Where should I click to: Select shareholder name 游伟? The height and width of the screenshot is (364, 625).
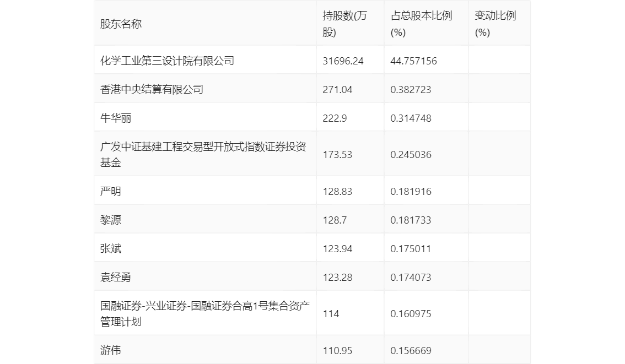pos(110,350)
